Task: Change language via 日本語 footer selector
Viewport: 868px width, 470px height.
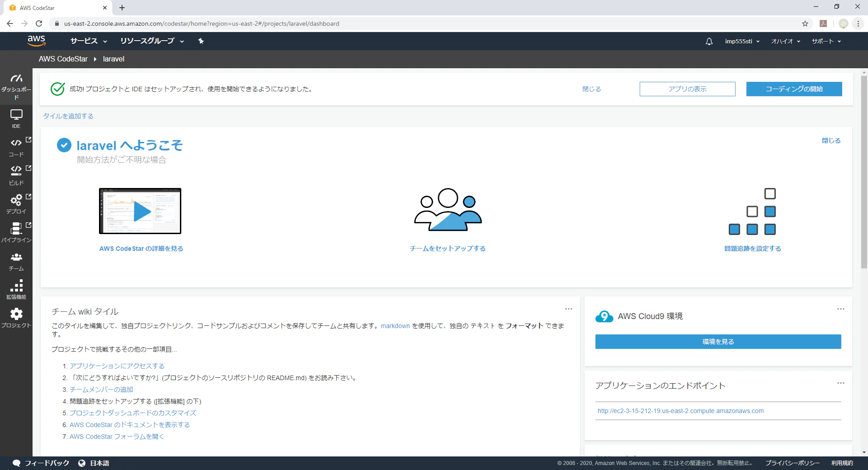Action: click(94, 463)
